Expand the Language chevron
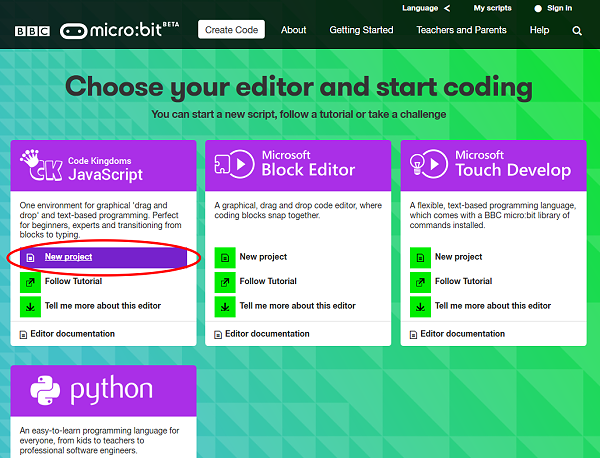The width and height of the screenshot is (600, 458). coord(447,8)
